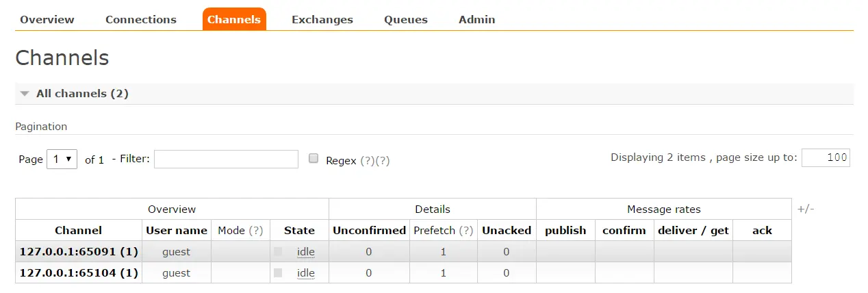The image size is (868, 293).
Task: Go to the Exchanges tab
Action: (322, 19)
